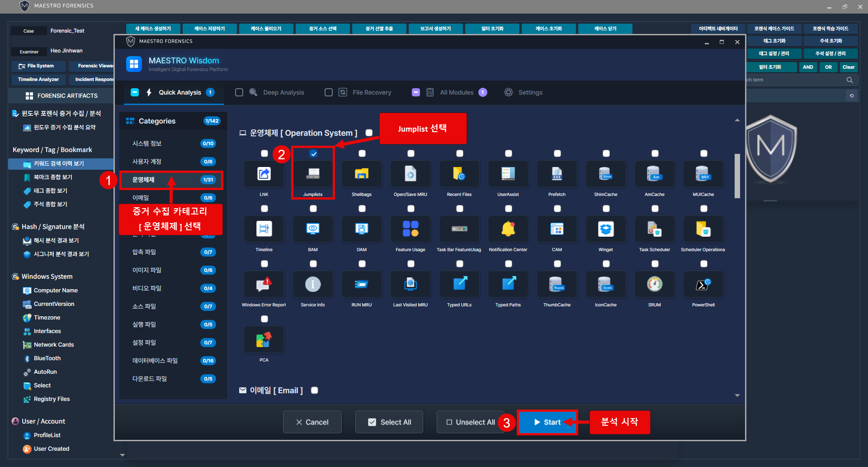868x467 pixels.
Task: Select the SRUM gauge icon
Action: (655, 284)
